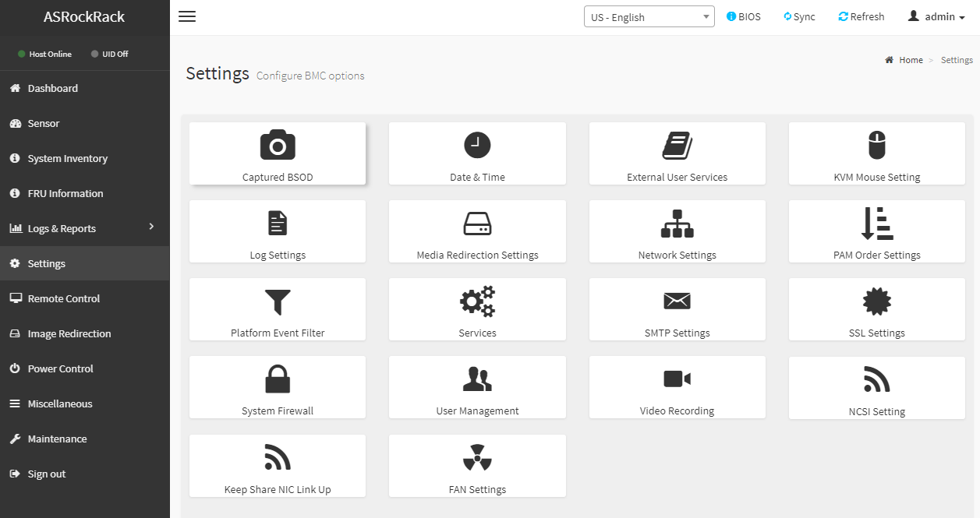980x518 pixels.
Task: Open Remote Control in sidebar
Action: (84, 298)
